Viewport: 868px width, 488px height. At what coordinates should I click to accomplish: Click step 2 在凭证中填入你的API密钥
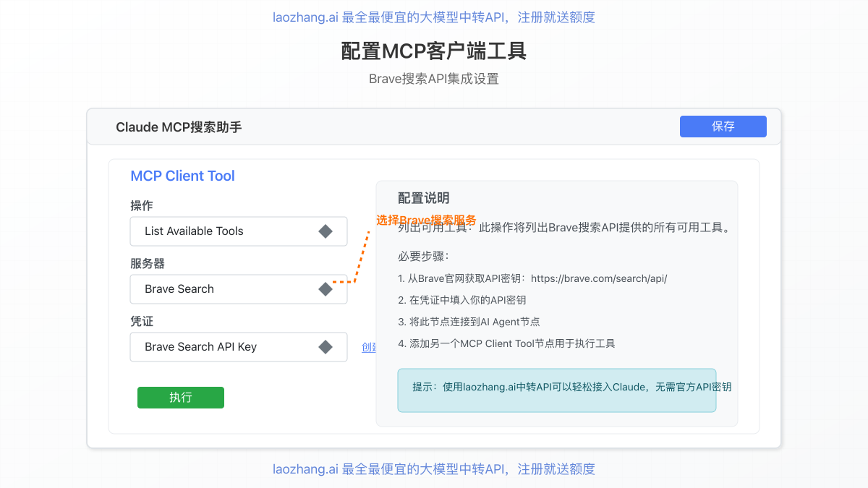click(x=461, y=300)
